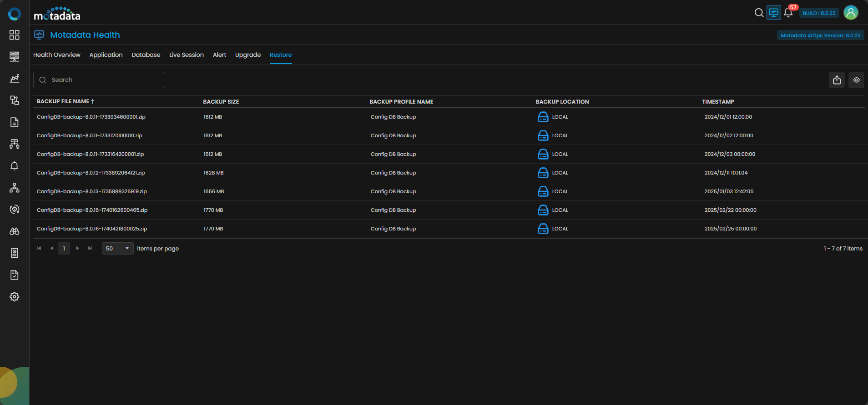Select ConfigDB-backup-8.0.12-1733892064121.zip file name
This screenshot has width=868, height=405.
(91, 173)
